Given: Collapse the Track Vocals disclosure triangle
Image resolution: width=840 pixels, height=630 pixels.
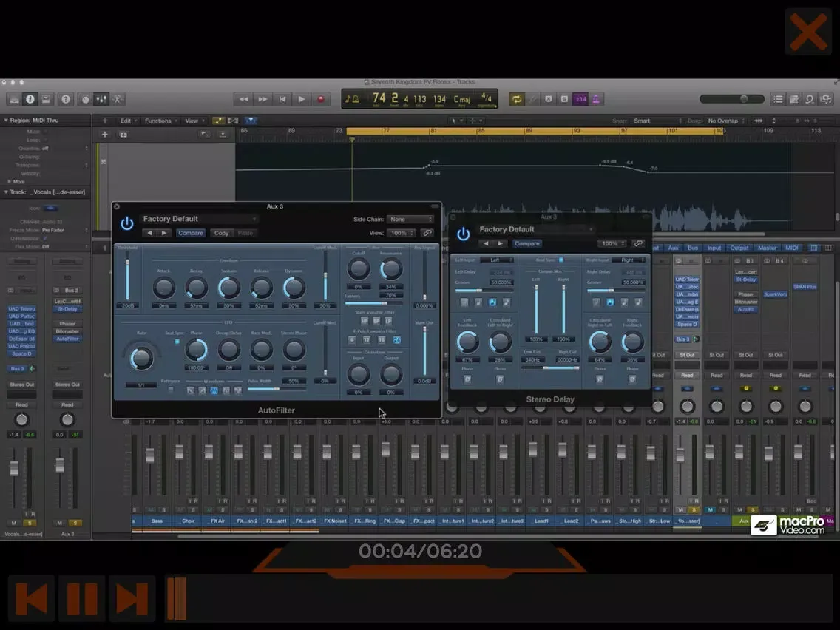Looking at the screenshot, I should pyautogui.click(x=6, y=192).
